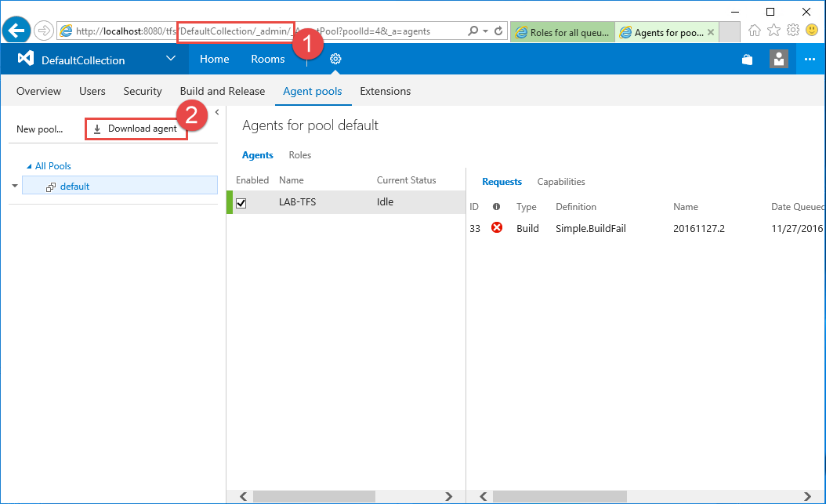Click the browser refresh icon

click(x=498, y=31)
